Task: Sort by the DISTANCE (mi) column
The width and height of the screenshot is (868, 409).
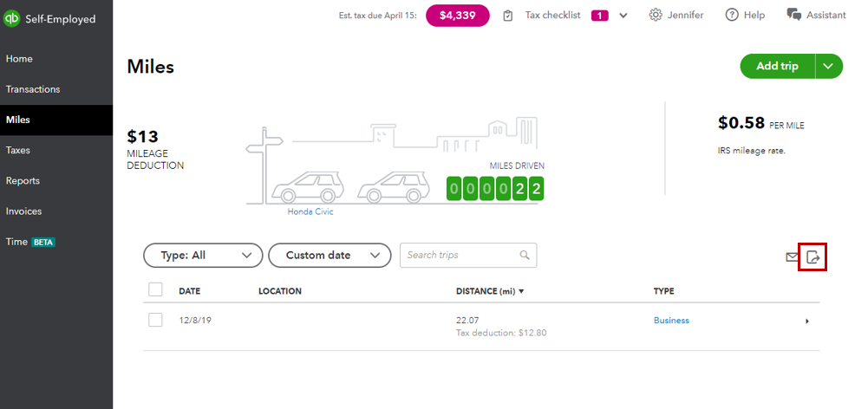Action: [490, 291]
